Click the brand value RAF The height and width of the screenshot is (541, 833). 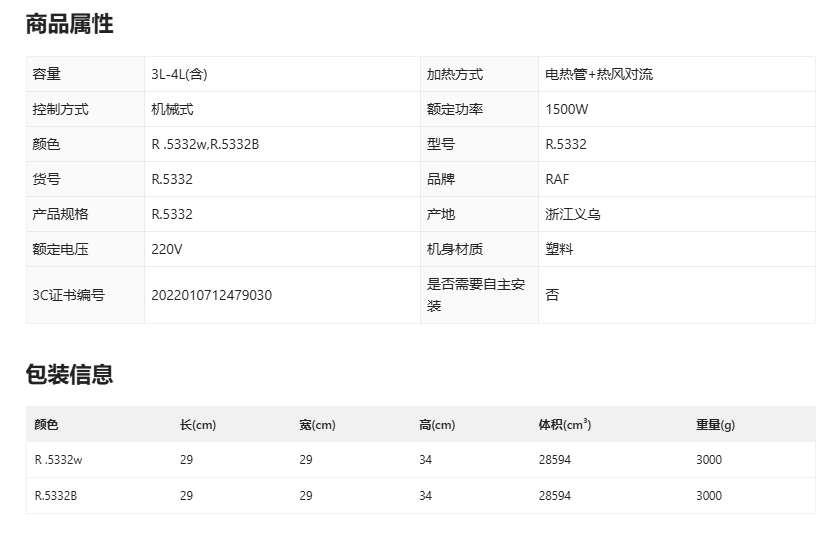click(557, 179)
